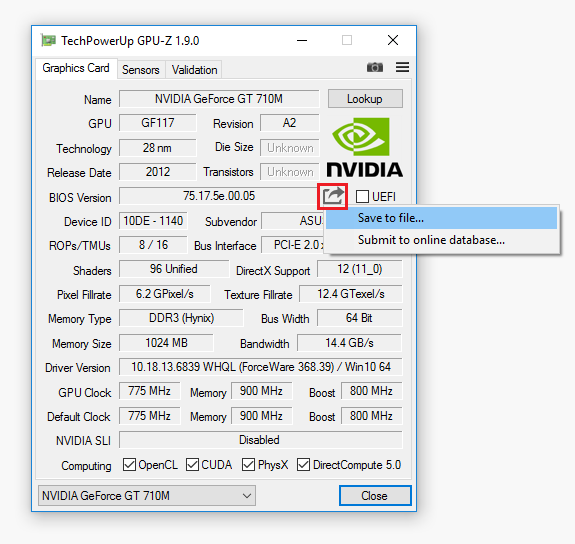The image size is (575, 544).
Task: Choose Save to file... menu entry
Action: click(442, 218)
